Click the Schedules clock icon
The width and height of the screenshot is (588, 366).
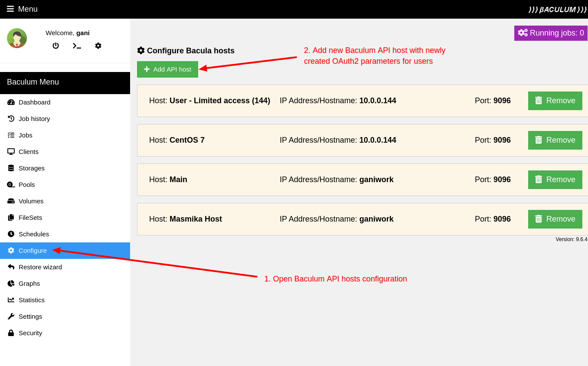11,234
